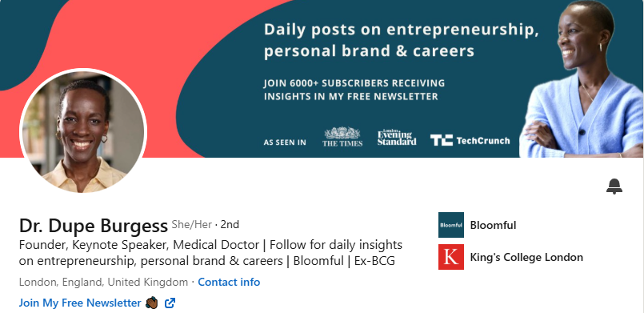This screenshot has width=644, height=313.
Task: Click the clapping hands emoji
Action: [151, 303]
